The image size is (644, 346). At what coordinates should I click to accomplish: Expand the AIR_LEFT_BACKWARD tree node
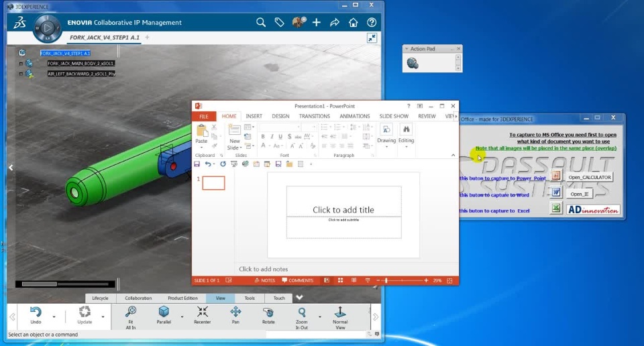pyautogui.click(x=21, y=74)
